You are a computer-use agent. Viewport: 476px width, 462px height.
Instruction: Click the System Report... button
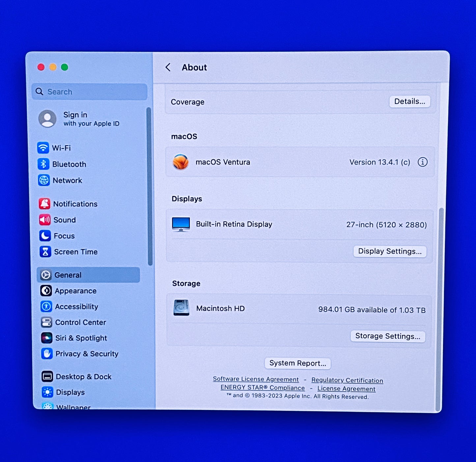tap(298, 363)
